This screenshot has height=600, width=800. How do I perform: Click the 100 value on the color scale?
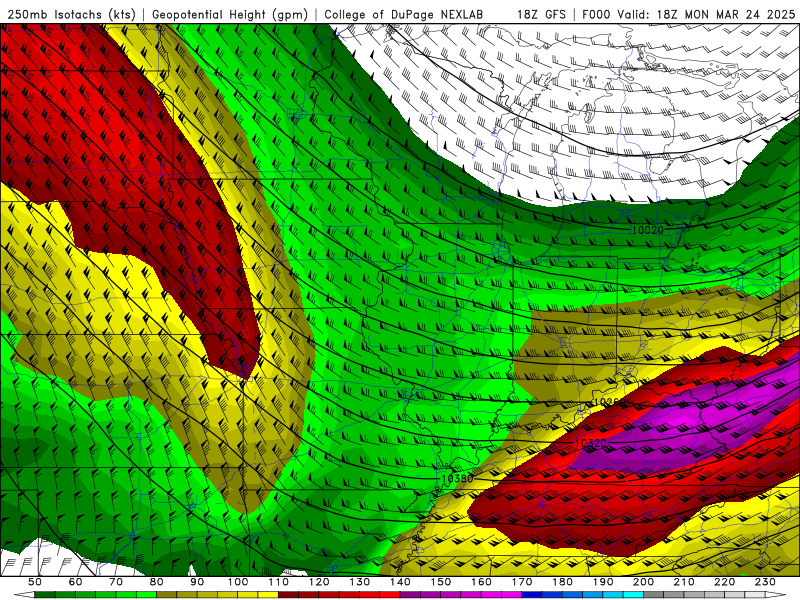click(238, 582)
